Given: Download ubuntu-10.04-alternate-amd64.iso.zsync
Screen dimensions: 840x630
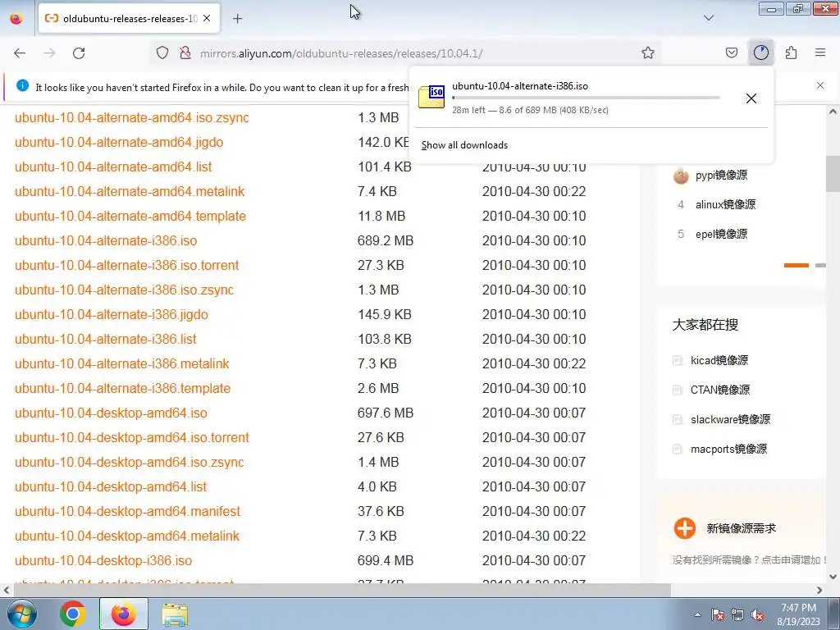Looking at the screenshot, I should [132, 118].
